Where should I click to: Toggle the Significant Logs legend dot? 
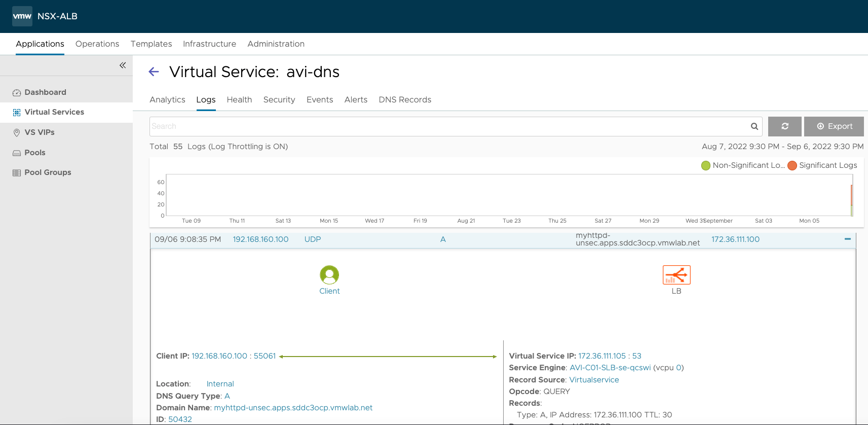point(792,165)
